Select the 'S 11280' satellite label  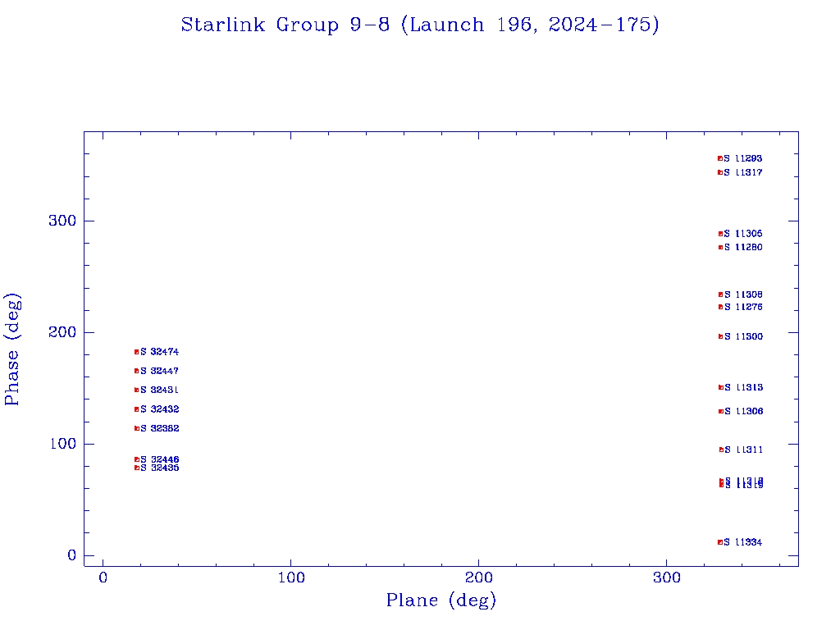pyautogui.click(x=743, y=247)
